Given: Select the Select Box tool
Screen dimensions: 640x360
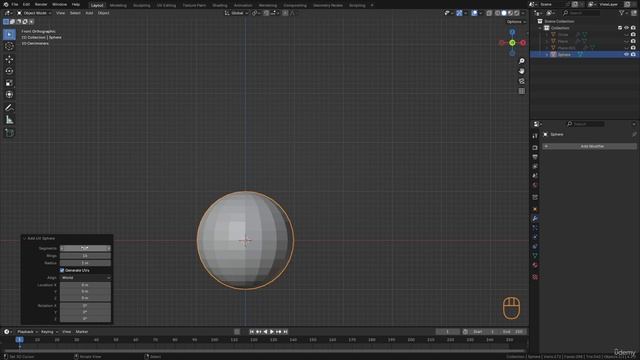Looking at the screenshot, I should [9, 34].
